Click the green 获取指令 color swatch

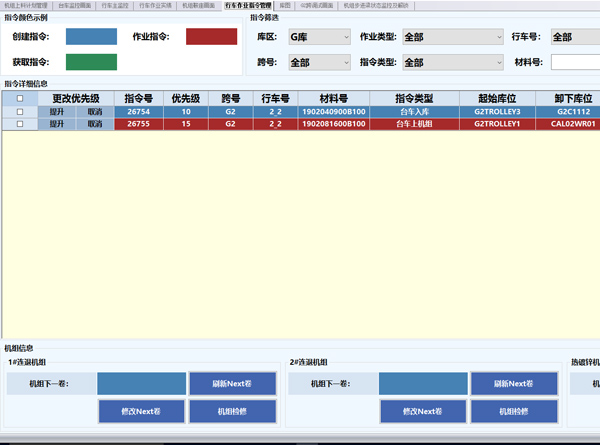pyautogui.click(x=91, y=62)
